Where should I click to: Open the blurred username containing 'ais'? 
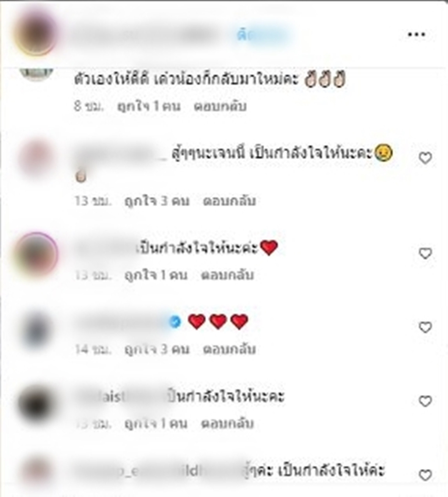click(x=119, y=397)
